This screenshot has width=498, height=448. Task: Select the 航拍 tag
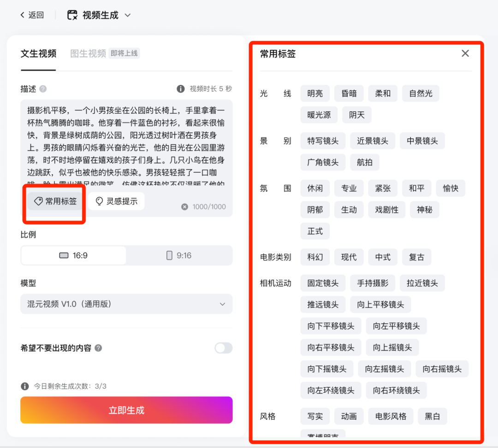click(365, 162)
